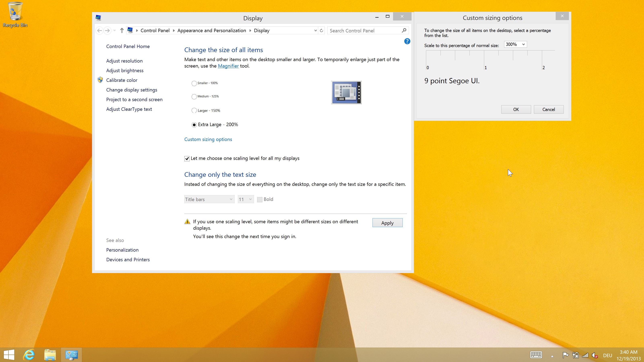644x362 pixels.
Task: Select the Smaller - 100% radio button
Action: click(194, 83)
